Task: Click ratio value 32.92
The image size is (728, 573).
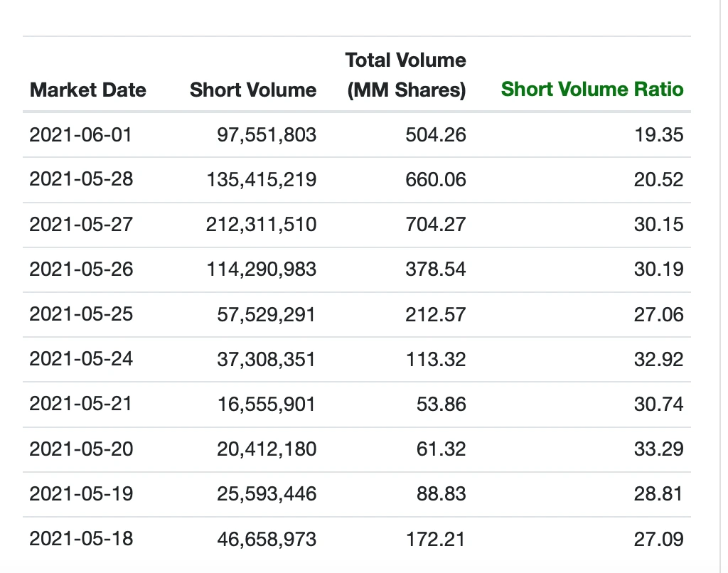Action: pos(659,360)
